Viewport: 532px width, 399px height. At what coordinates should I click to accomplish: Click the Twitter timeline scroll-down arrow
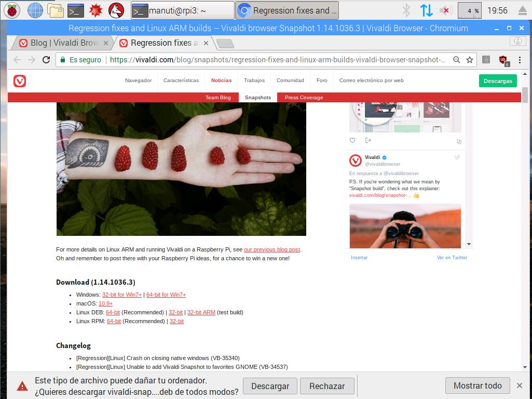click(469, 244)
